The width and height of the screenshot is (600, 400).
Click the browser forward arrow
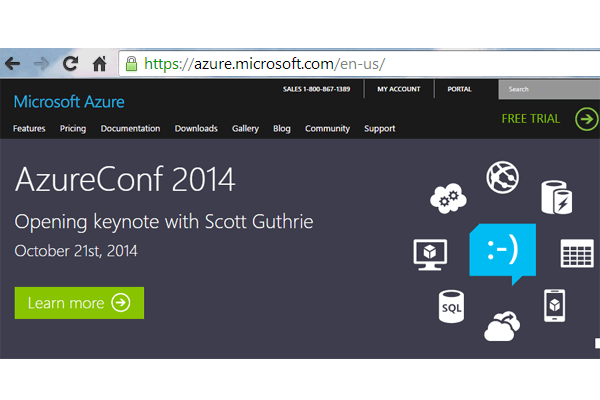[x=41, y=64]
